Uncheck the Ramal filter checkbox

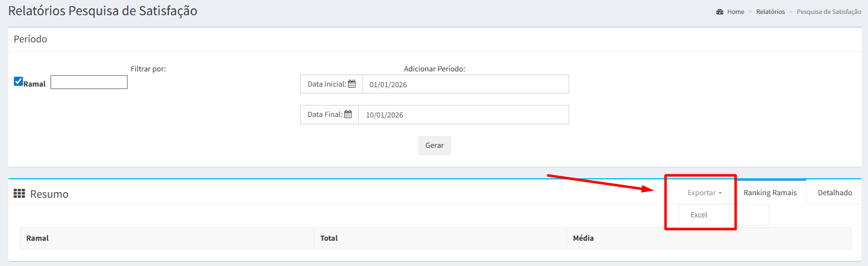(x=18, y=82)
